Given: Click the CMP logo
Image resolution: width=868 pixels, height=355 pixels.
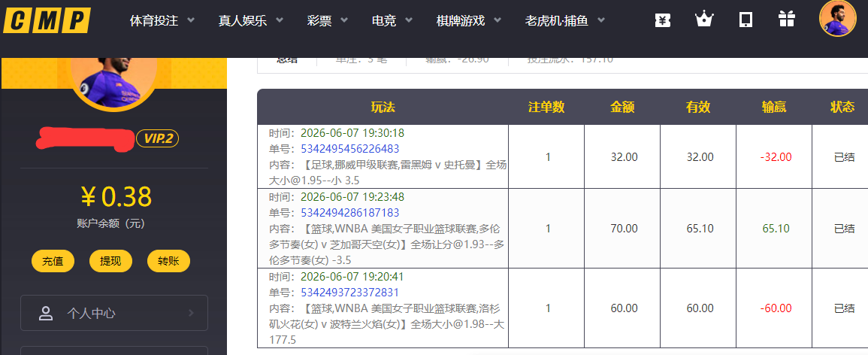Looking at the screenshot, I should (x=47, y=21).
